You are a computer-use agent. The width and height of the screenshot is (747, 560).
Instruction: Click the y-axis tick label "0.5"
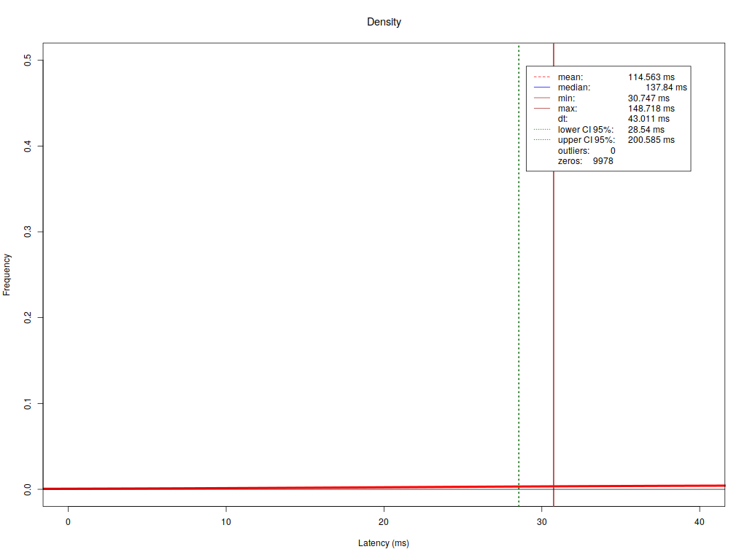(x=28, y=60)
